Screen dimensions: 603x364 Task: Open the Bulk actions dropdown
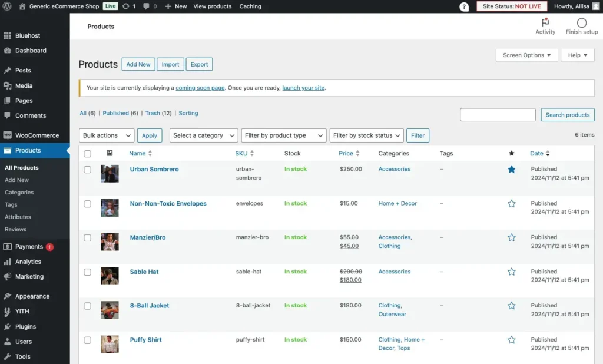click(106, 135)
